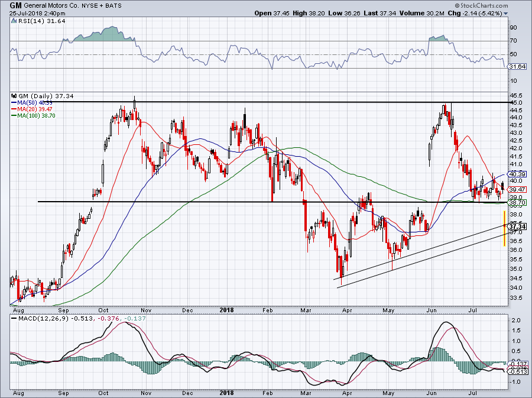Click the 42.0 level on the price axis
This screenshot has width=532, height=398.
click(516, 148)
